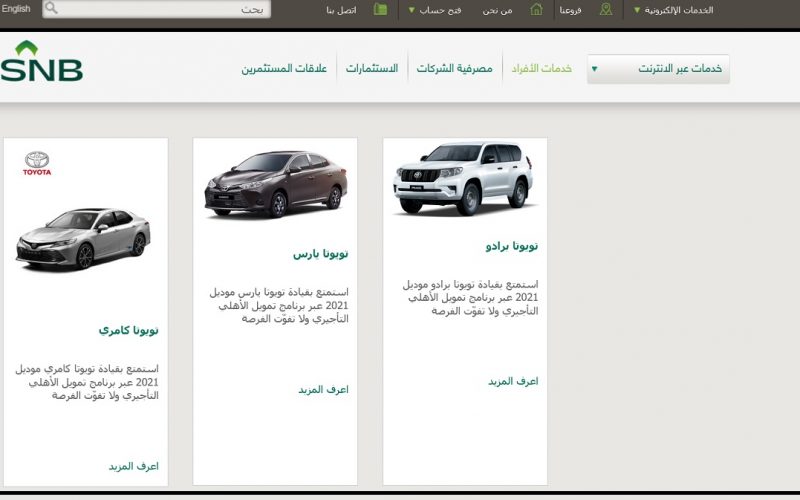Click the home icon beside من نحن

click(x=536, y=9)
